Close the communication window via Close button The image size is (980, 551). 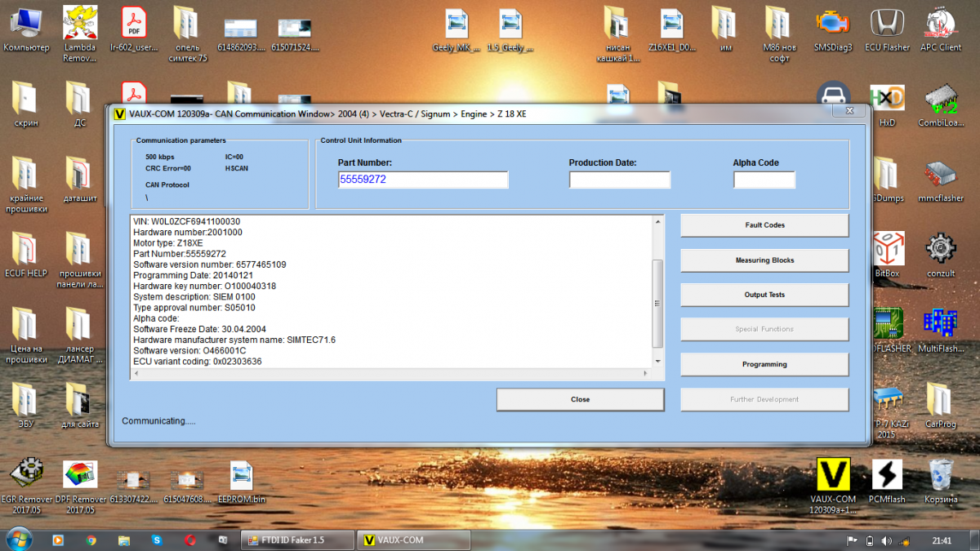click(580, 399)
